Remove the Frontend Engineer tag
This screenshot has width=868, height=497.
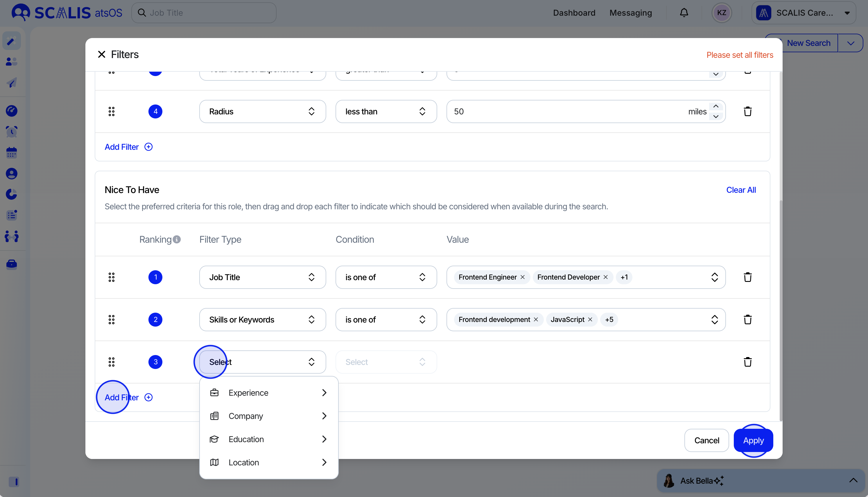pyautogui.click(x=522, y=277)
